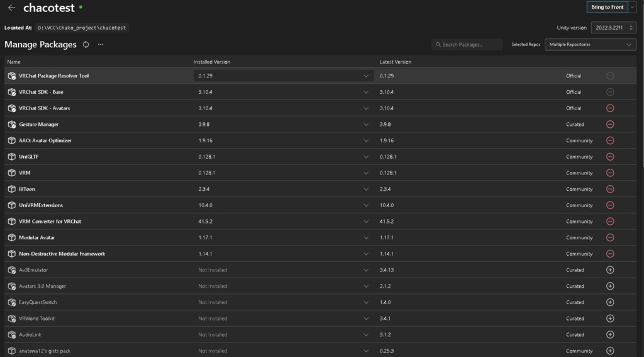The height and width of the screenshot is (357, 644).
Task: Go back using the left arrow icon
Action: [11, 8]
